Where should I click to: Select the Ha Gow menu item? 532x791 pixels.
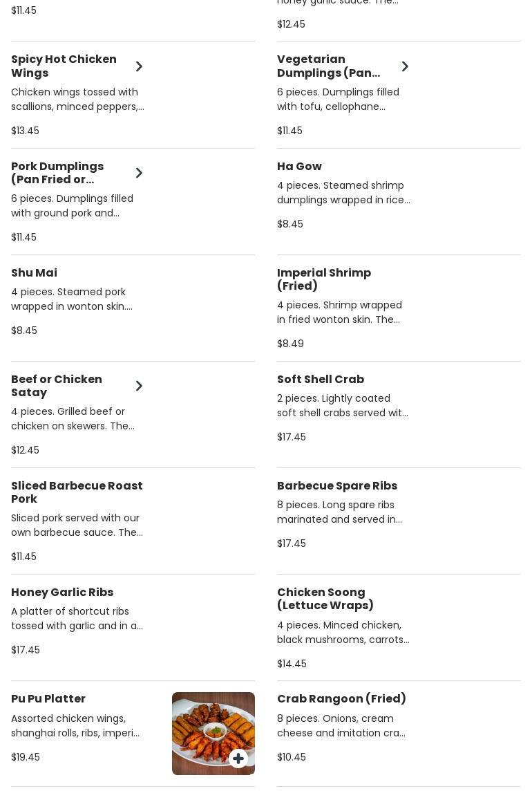click(299, 167)
